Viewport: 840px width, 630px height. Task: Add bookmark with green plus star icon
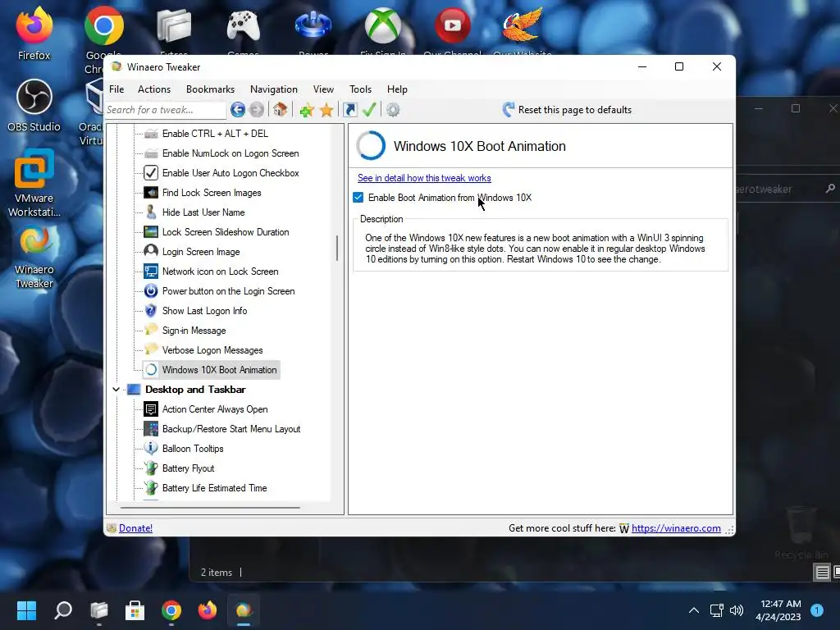pyautogui.click(x=307, y=111)
